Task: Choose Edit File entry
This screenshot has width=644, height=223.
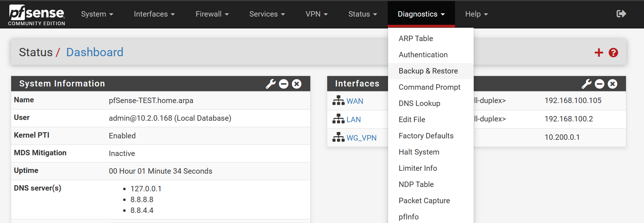Action: pos(431,120)
